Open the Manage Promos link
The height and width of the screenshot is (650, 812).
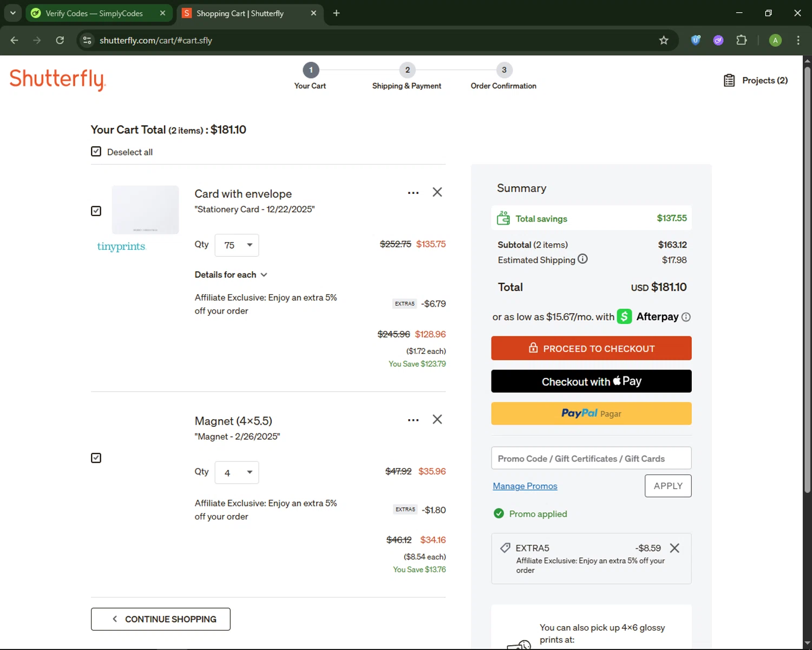click(525, 486)
